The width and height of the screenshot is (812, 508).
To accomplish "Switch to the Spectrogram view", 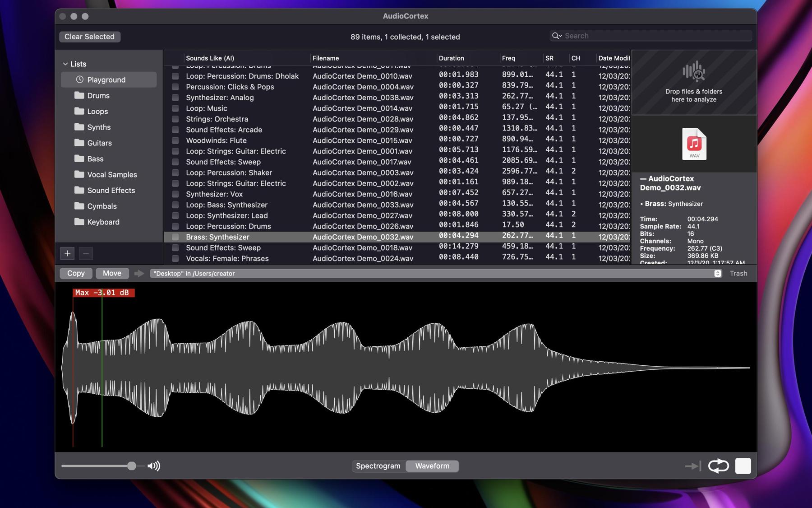I will (x=378, y=466).
